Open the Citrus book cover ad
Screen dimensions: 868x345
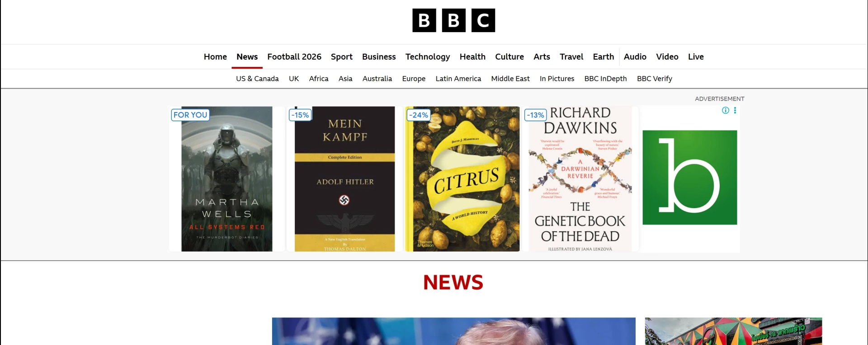click(x=462, y=179)
